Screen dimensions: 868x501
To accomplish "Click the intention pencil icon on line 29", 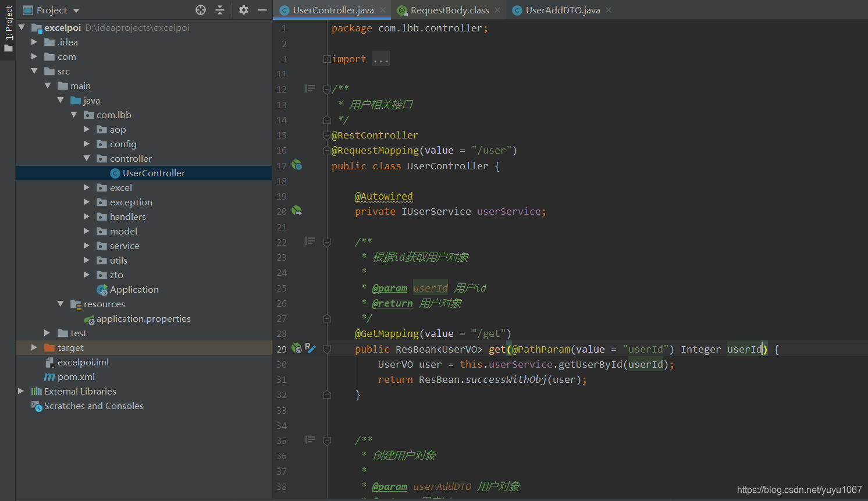I will coord(311,348).
